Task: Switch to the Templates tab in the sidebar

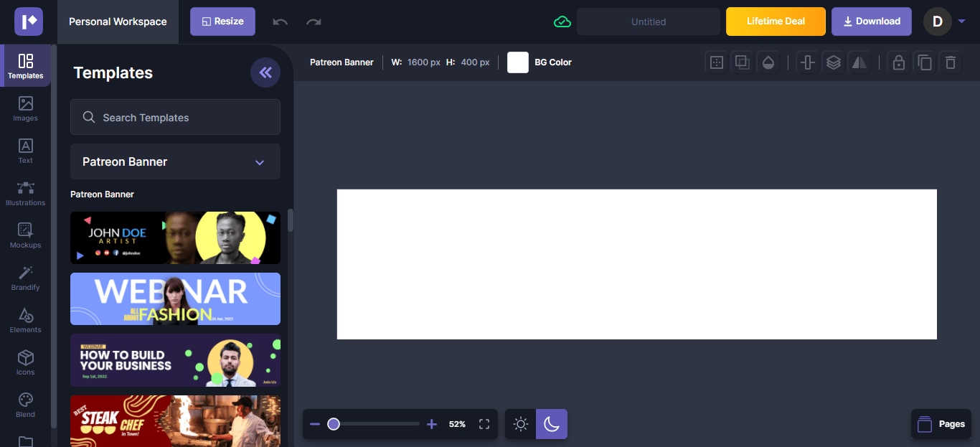Action: tap(25, 65)
